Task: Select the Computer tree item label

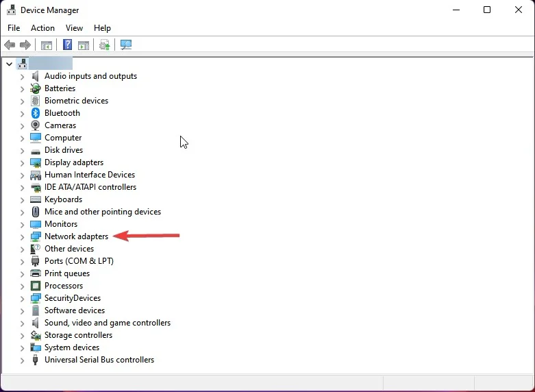Action: pos(63,138)
